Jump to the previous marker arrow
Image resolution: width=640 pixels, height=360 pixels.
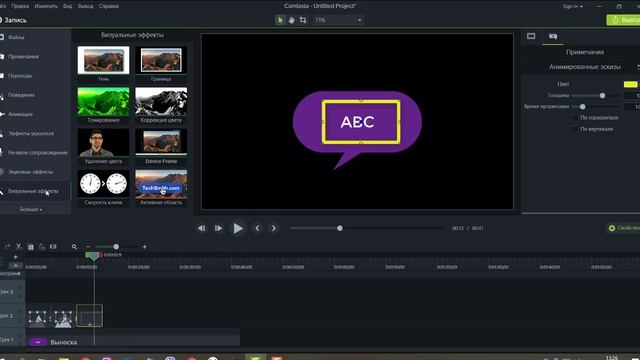257,228
